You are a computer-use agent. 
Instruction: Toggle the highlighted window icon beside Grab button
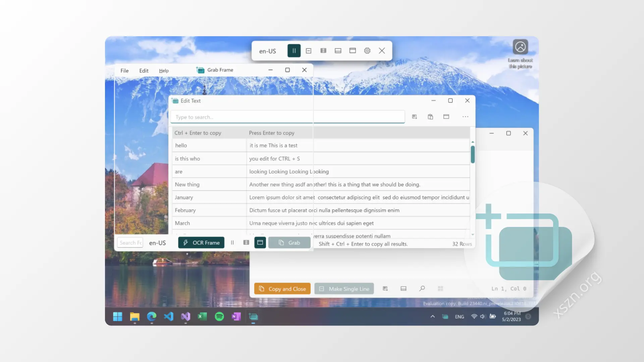pyautogui.click(x=260, y=242)
